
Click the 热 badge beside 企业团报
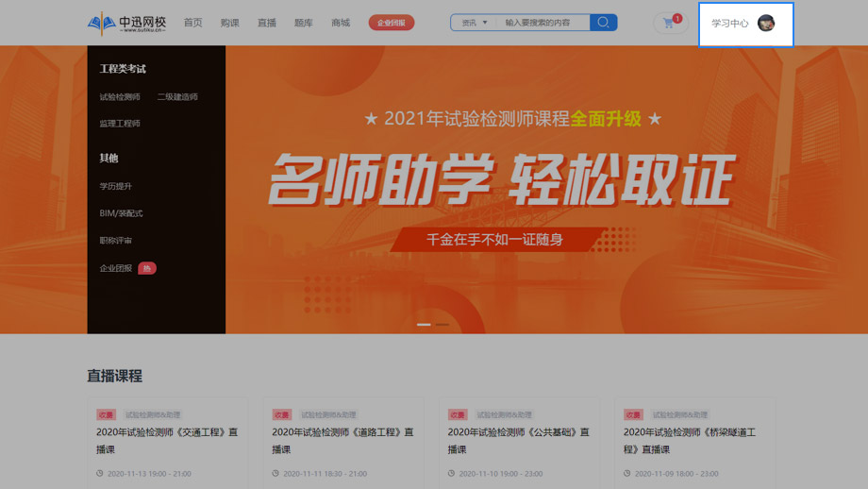point(147,268)
